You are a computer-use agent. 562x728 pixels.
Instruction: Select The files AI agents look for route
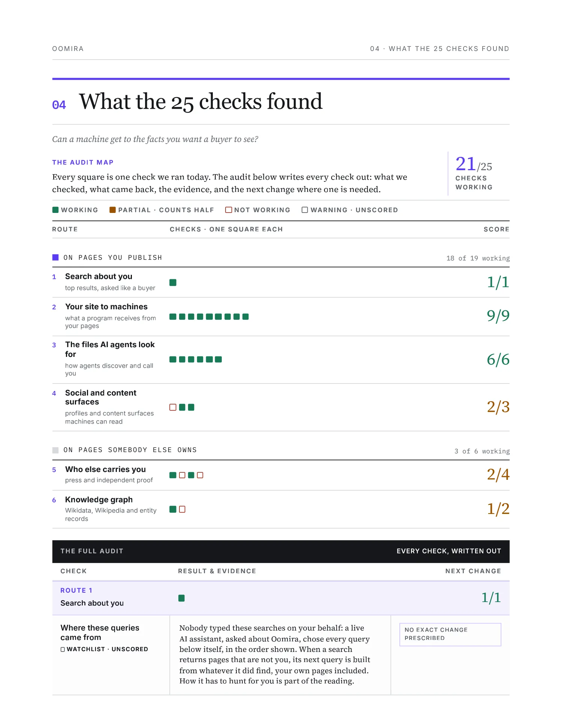coord(281,359)
